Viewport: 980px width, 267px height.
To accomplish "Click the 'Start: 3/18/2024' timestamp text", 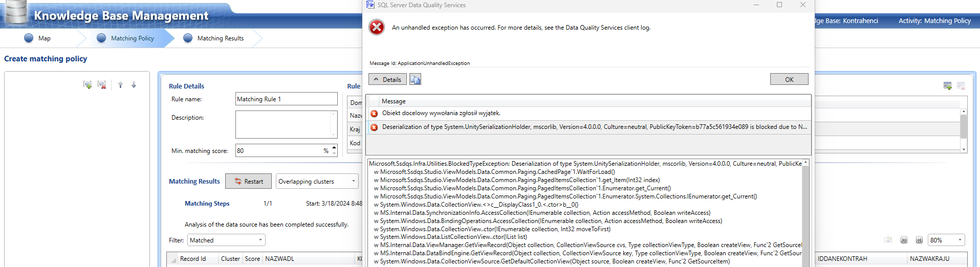I will click(334, 204).
